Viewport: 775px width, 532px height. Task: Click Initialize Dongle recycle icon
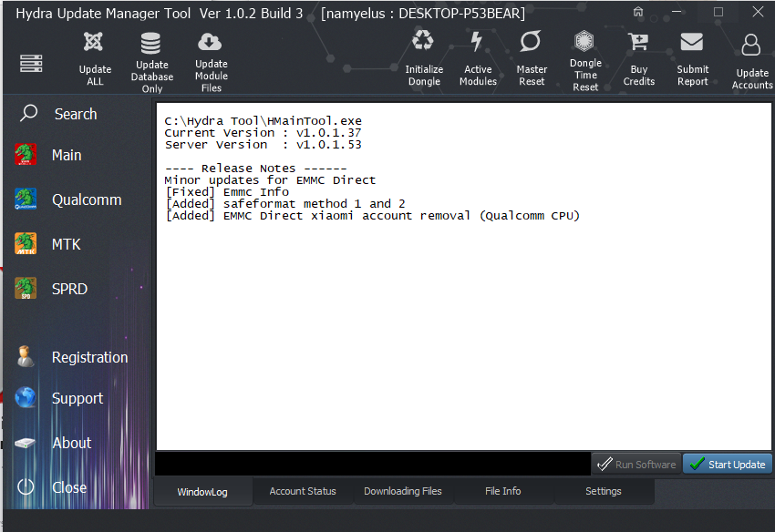tap(423, 40)
